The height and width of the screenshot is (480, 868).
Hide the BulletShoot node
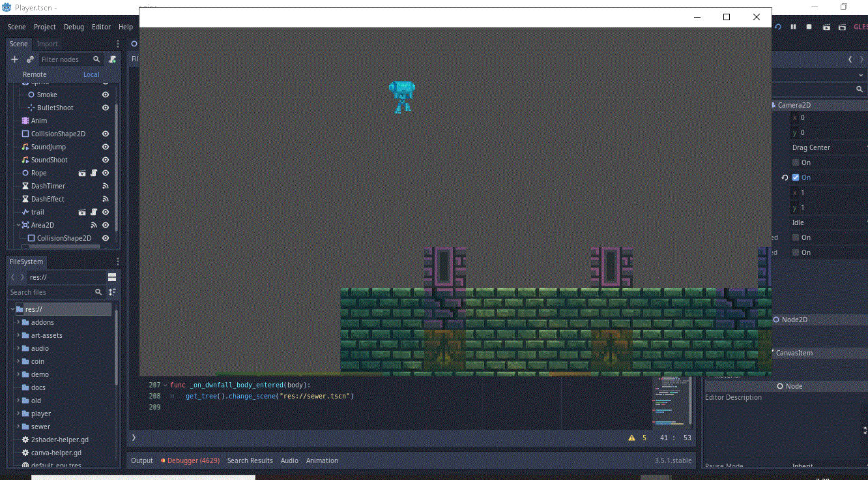(106, 108)
